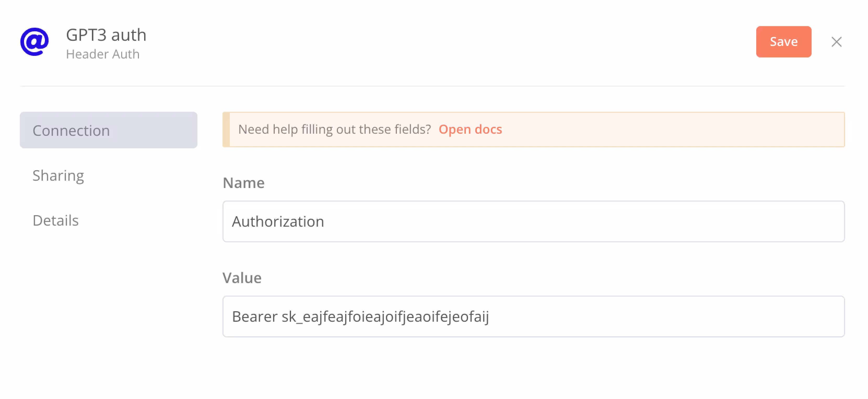The height and width of the screenshot is (399, 868).
Task: Click the 'Need help filling out these fields?' text
Action: [334, 130]
